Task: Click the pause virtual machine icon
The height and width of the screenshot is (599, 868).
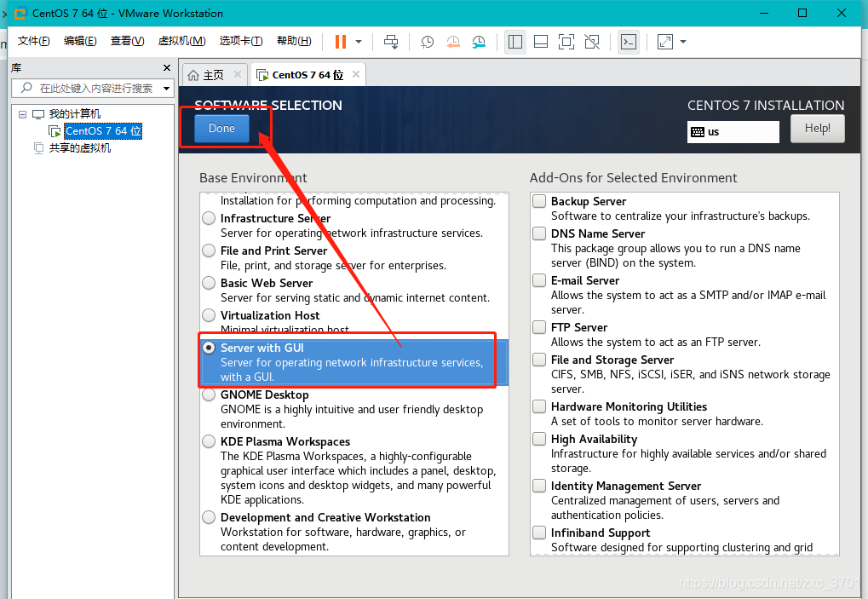Action: 341,42
